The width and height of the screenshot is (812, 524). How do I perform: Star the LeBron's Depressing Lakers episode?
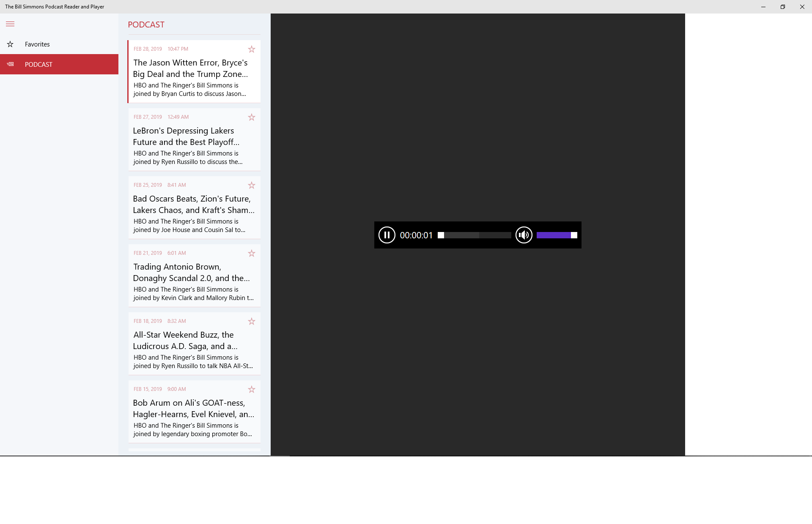click(252, 117)
